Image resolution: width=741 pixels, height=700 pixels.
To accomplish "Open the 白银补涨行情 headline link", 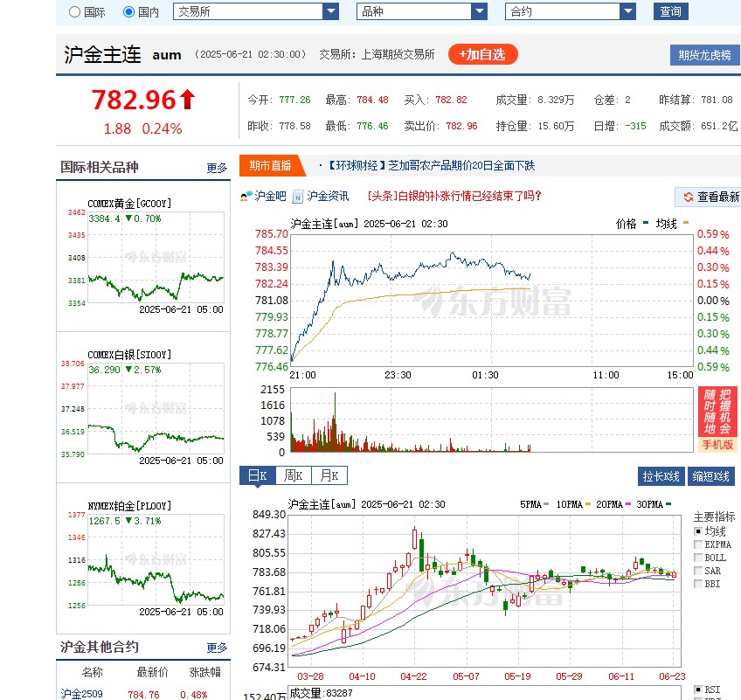I will click(454, 196).
